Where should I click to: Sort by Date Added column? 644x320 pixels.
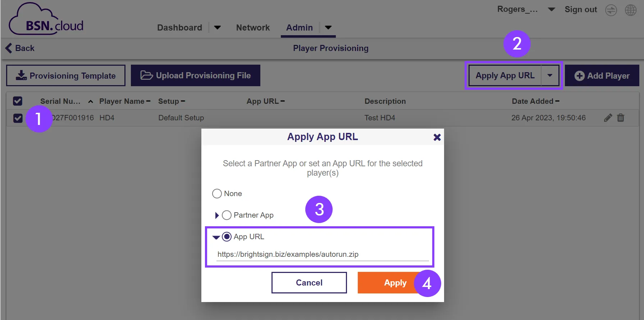[535, 101]
